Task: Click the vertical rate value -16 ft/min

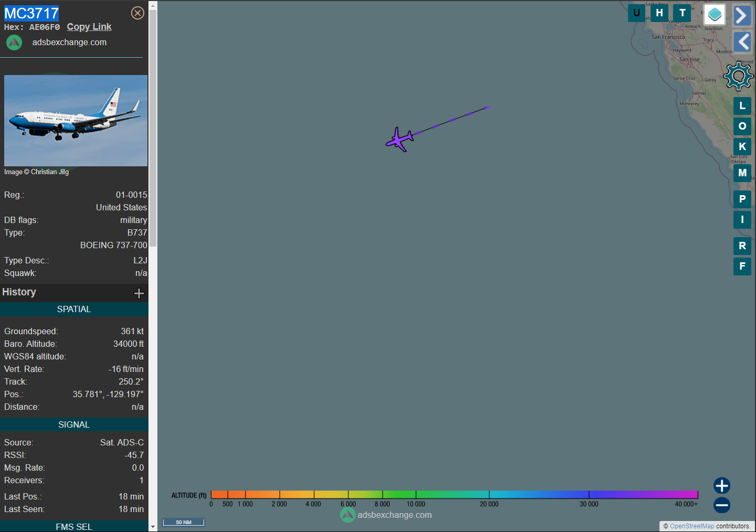Action: [126, 369]
